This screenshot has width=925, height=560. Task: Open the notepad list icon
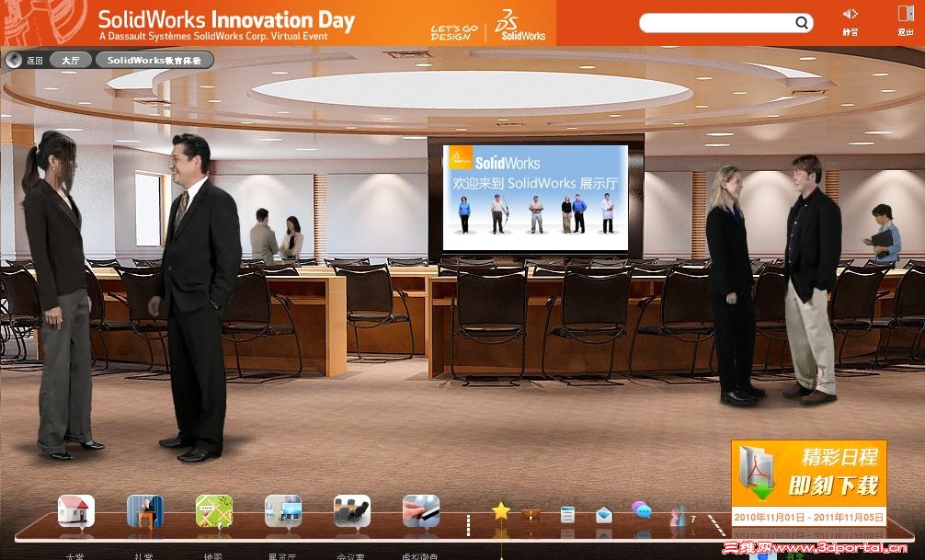(567, 515)
